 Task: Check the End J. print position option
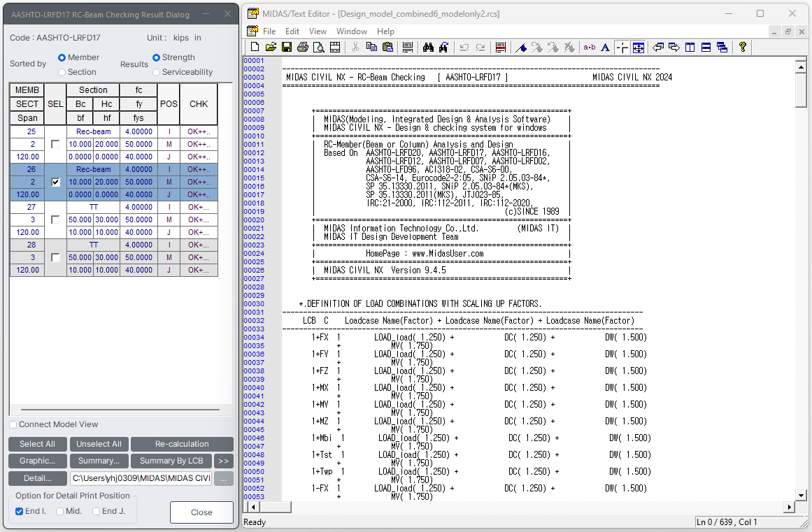(97, 511)
